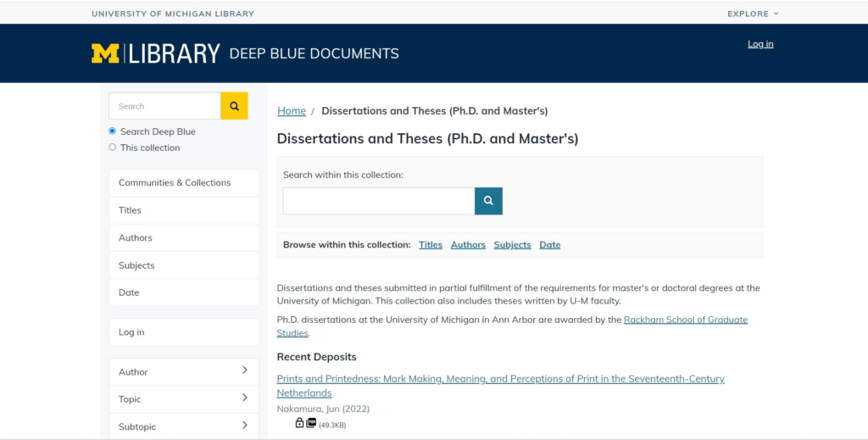Open the Prints and Printedness dissertation link
Screen dimensions: 868x440
tap(500, 386)
